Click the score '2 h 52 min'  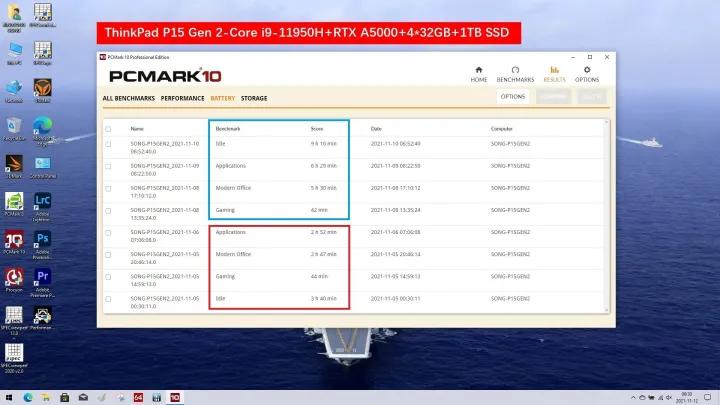coord(323,232)
